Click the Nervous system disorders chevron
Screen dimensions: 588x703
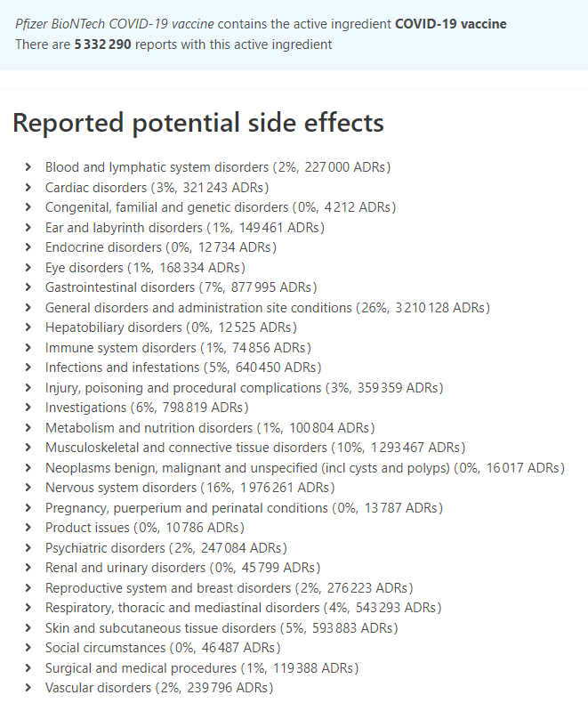pyautogui.click(x=28, y=488)
